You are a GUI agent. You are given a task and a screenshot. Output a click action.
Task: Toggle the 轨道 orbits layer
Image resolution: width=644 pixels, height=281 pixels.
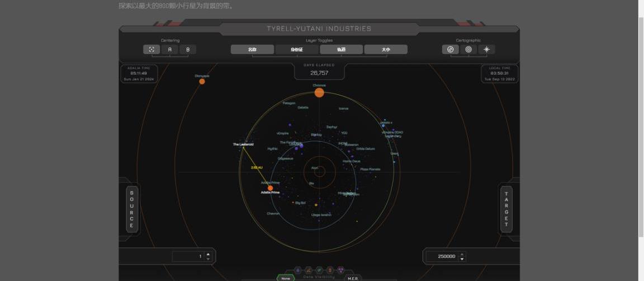[342, 49]
